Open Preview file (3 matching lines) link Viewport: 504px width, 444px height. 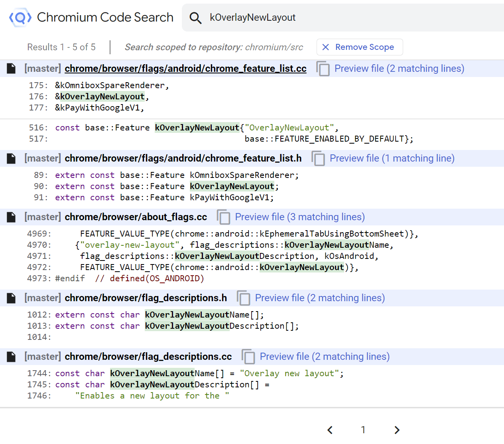point(300,217)
